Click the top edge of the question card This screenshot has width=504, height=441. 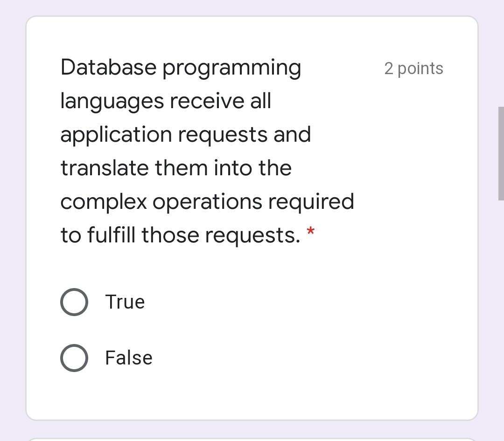(252, 17)
